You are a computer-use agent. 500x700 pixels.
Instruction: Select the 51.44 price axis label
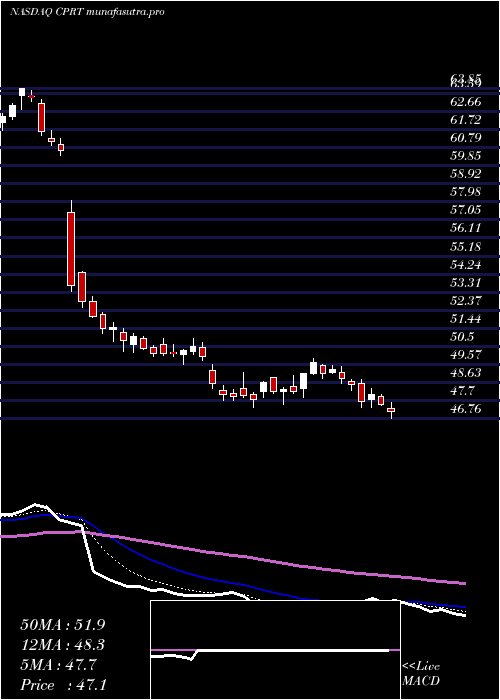pyautogui.click(x=466, y=319)
